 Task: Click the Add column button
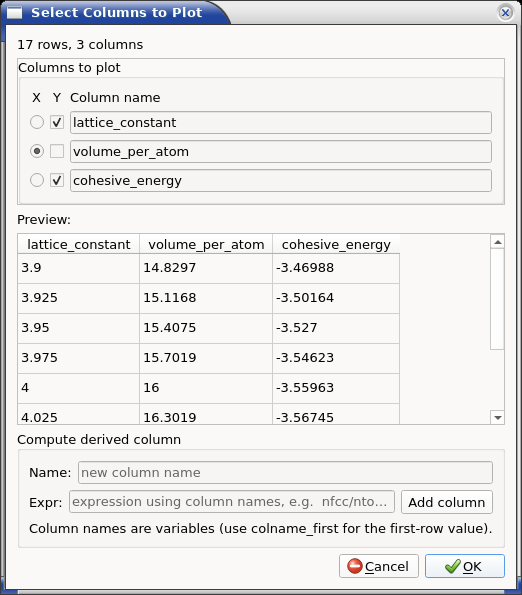pyautogui.click(x=447, y=502)
